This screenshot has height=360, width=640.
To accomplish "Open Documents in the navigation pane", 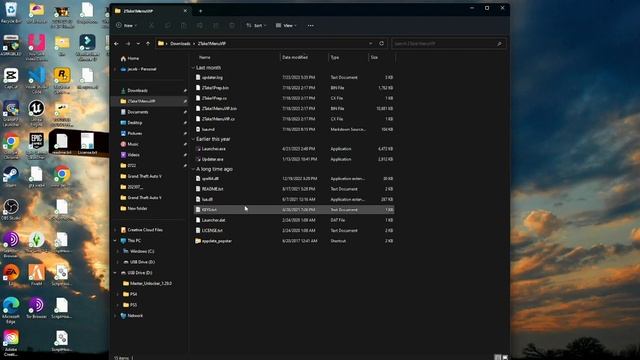I will [134, 112].
